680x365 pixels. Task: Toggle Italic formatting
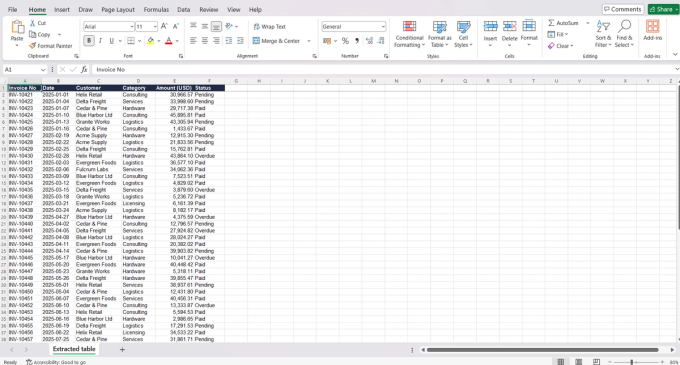pos(100,41)
